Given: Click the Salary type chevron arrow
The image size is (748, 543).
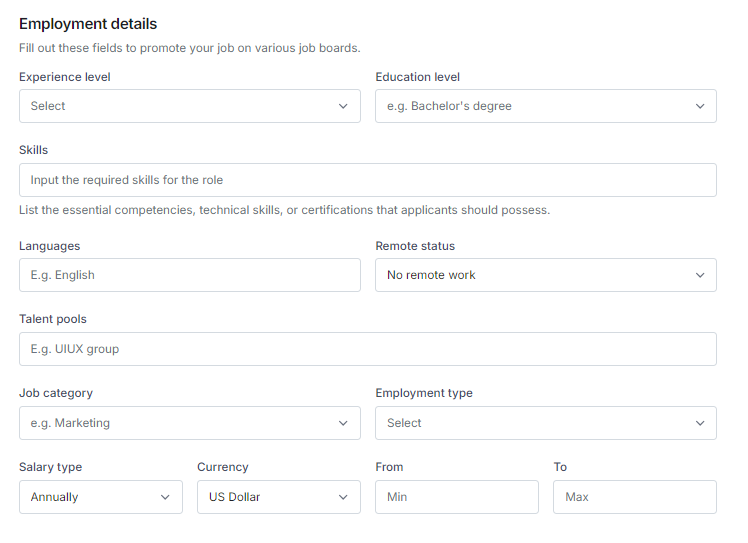Looking at the screenshot, I should point(165,497).
